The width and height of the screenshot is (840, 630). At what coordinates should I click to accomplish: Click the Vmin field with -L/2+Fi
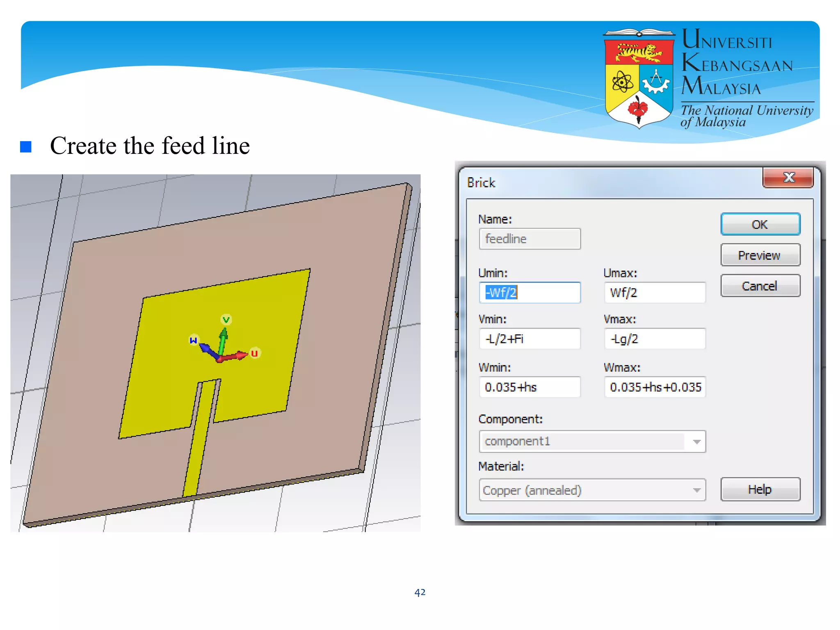pos(530,339)
